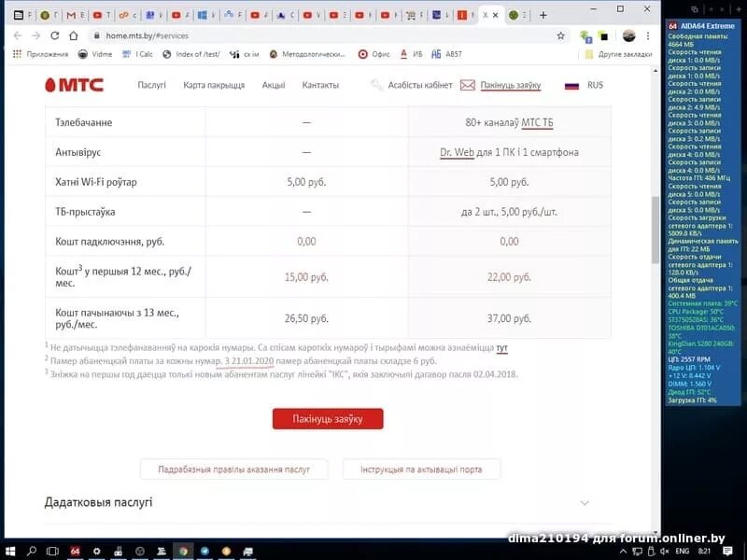Open the Кантакты menu item
Viewport: 747px width, 560px height.
pos(320,85)
